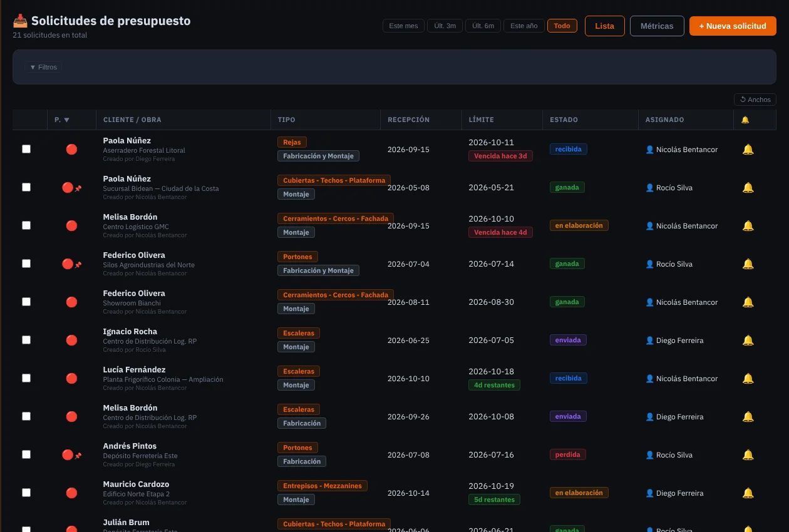Check the Andrés Pintos row checkbox

click(26, 454)
